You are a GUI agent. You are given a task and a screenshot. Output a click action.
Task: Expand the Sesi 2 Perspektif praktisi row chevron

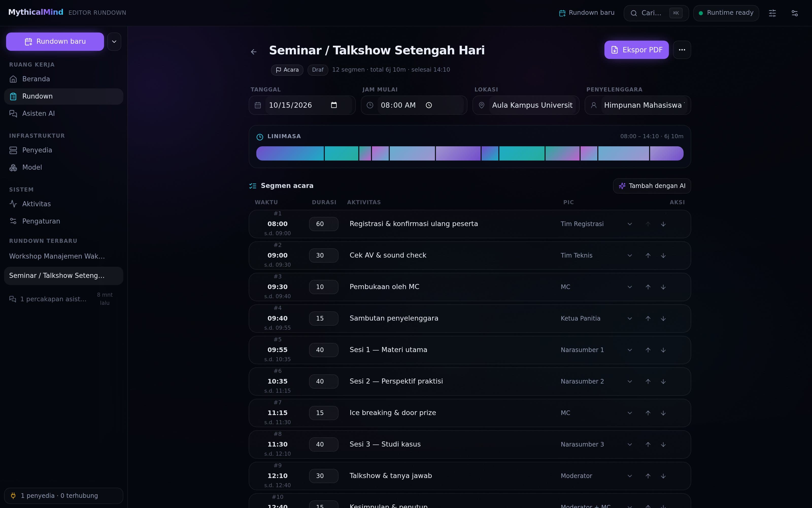point(630,381)
